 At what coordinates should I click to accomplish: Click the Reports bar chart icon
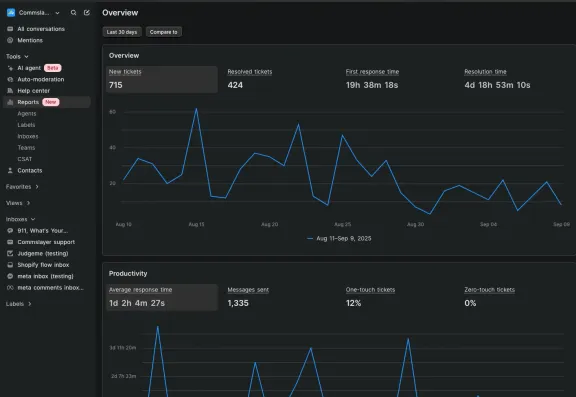click(x=10, y=102)
